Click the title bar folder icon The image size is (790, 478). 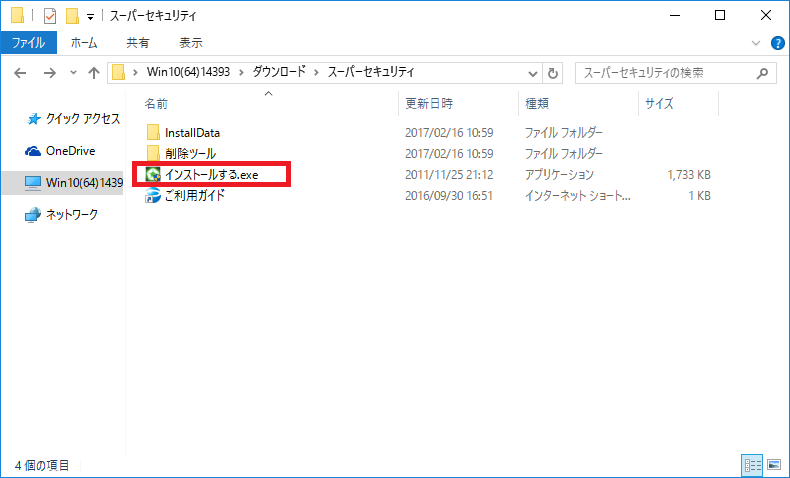coord(17,16)
